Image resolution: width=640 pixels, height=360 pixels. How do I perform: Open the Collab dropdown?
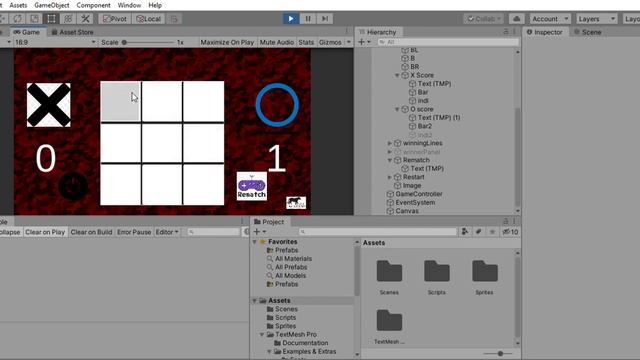point(484,19)
